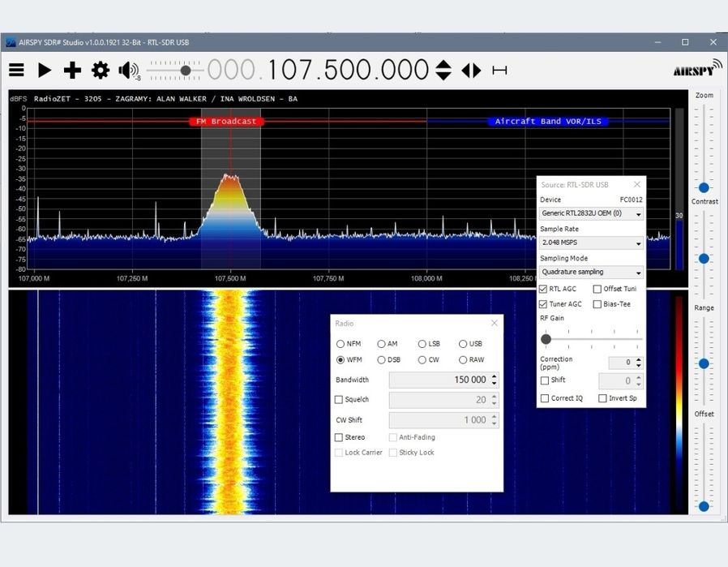This screenshot has height=567, width=728.
Task: Open the Device dropdown Generic RTL2832U OEM
Action: click(x=592, y=213)
